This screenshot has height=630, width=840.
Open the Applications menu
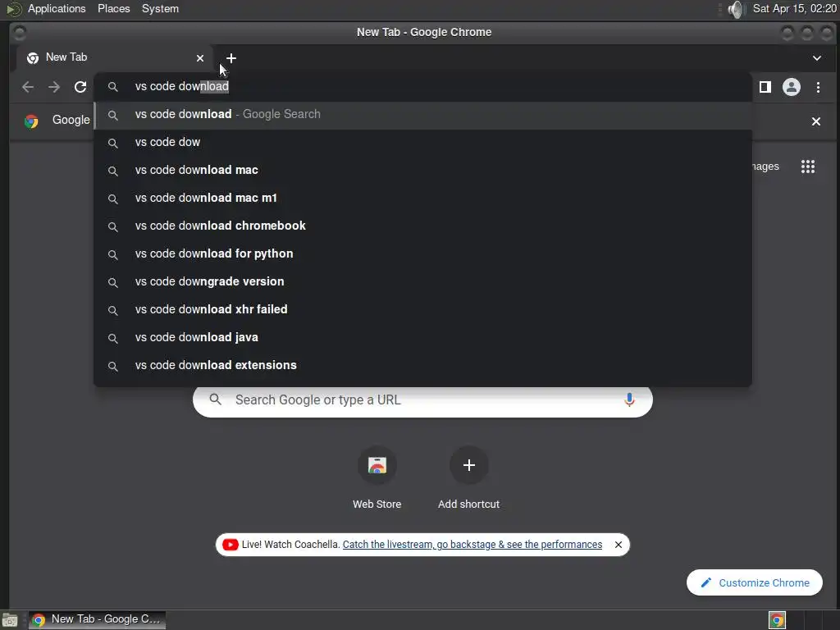point(57,8)
